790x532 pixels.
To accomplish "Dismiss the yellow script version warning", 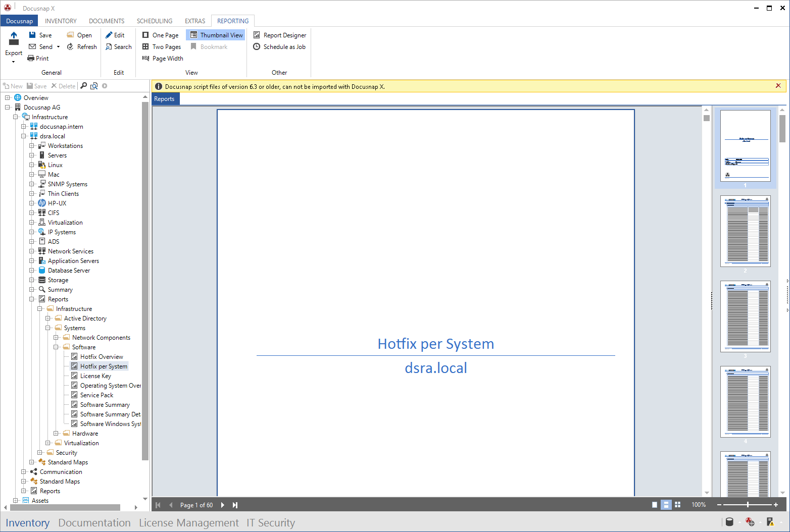I will [778, 86].
